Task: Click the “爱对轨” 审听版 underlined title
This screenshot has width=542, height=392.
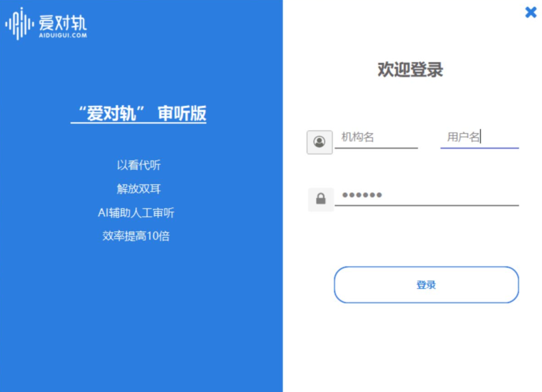Action: point(139,113)
